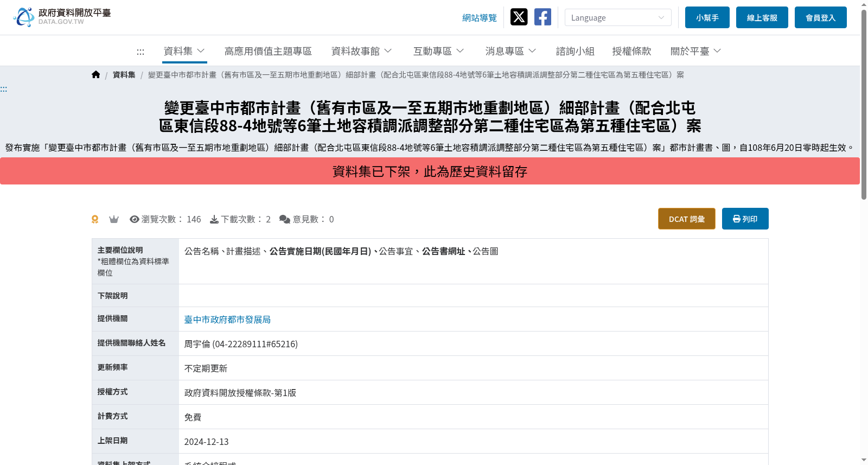Click the eye icon beside 瀏覽次數
The height and width of the screenshot is (465, 868).
pyautogui.click(x=135, y=219)
